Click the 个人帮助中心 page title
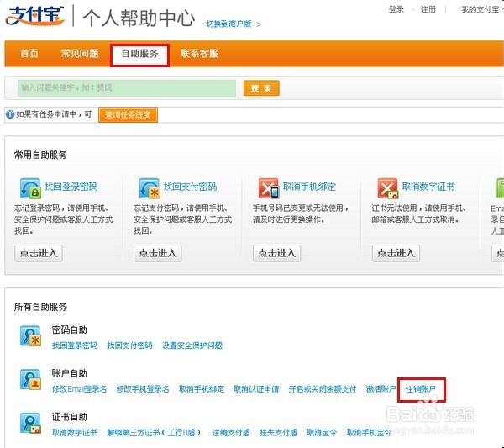Screen dimensions: 504x448 pyautogui.click(x=139, y=18)
